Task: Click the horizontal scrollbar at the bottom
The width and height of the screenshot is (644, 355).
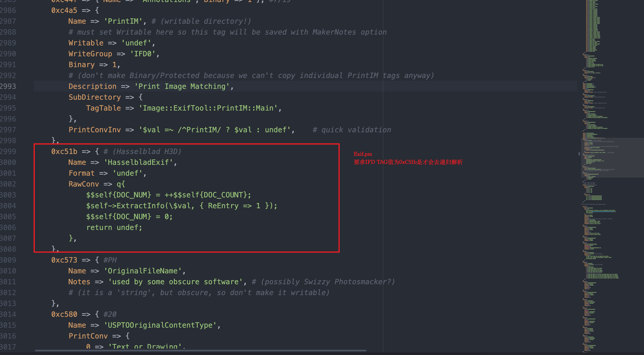Action: [201, 351]
